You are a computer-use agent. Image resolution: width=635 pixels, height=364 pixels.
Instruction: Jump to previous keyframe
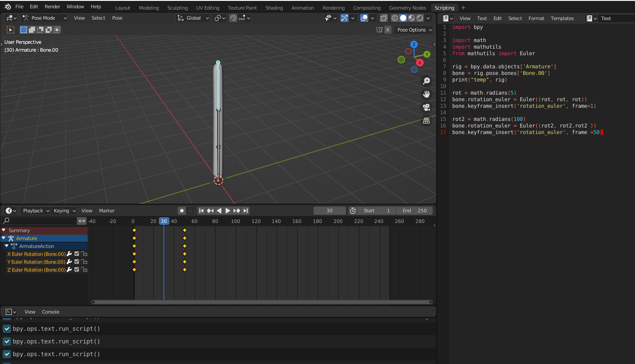click(210, 211)
